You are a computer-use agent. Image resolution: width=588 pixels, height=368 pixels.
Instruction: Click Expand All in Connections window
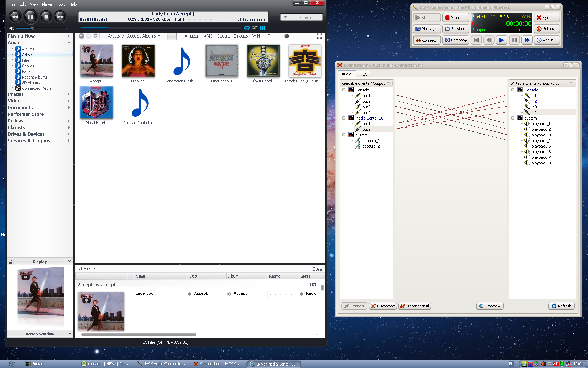(x=490, y=306)
